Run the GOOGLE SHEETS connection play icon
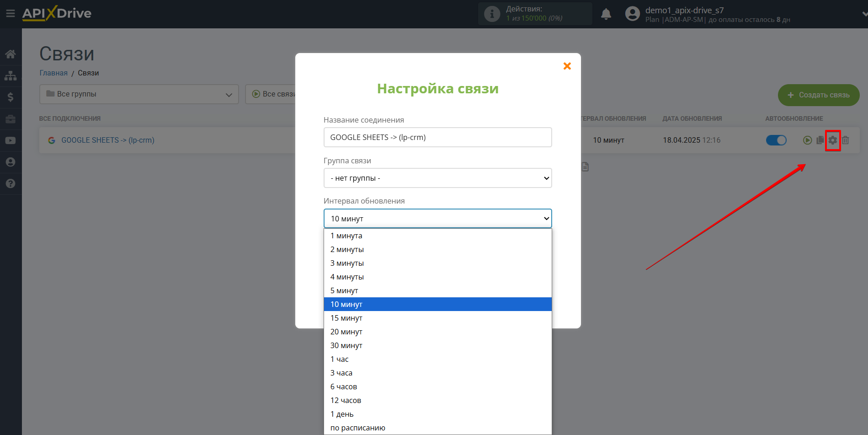 click(808, 140)
